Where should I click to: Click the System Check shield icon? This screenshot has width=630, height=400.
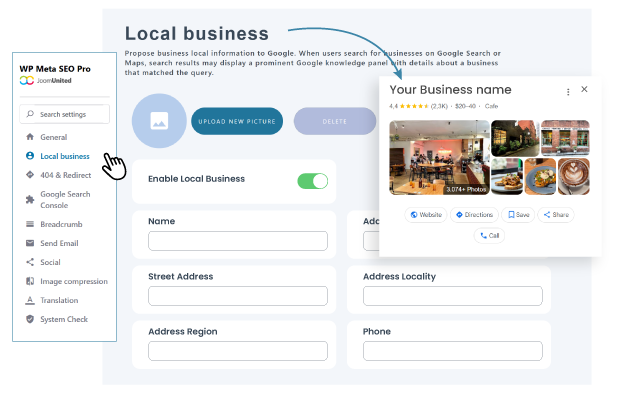[x=30, y=319]
